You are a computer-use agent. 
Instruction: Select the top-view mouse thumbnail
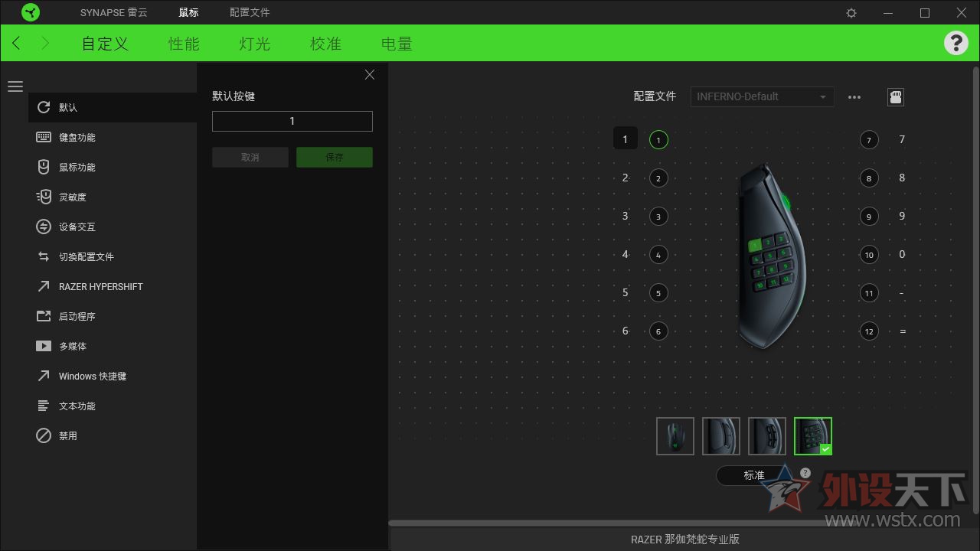(x=675, y=436)
